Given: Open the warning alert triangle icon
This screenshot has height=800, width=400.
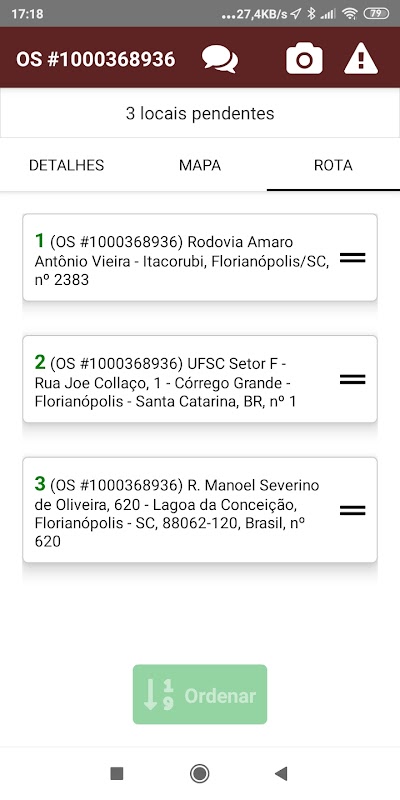Looking at the screenshot, I should pos(361,59).
